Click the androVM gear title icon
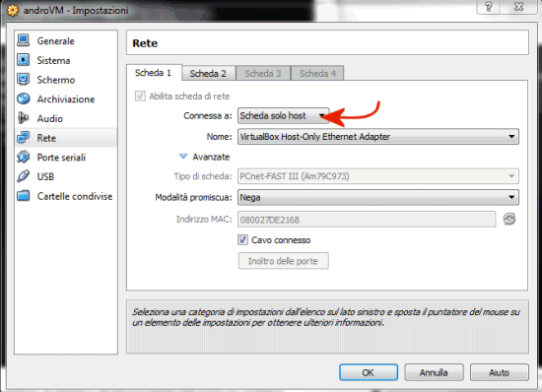 [13, 10]
